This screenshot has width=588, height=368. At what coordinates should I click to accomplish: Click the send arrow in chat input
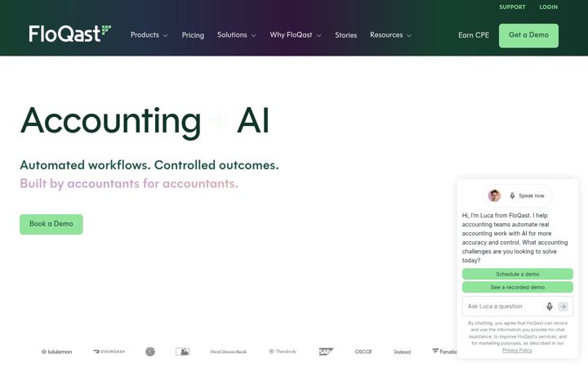563,307
